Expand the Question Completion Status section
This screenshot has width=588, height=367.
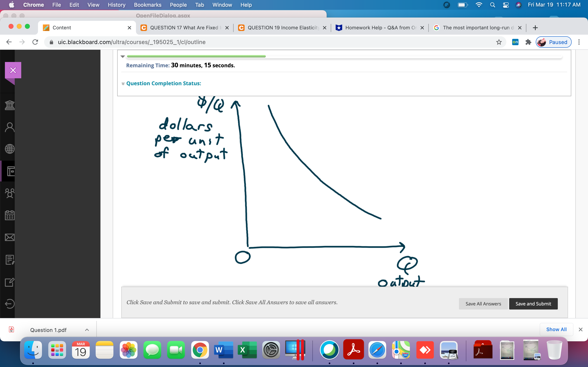[123, 83]
